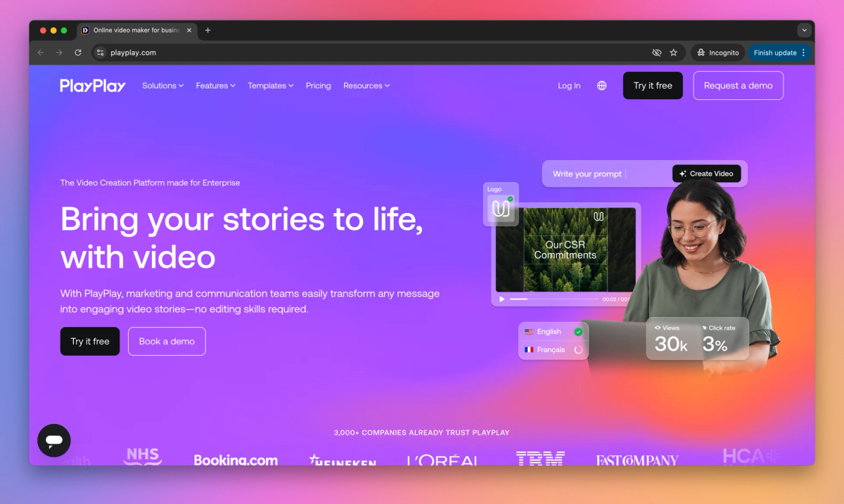This screenshot has height=504, width=844.
Task: Select the English language option
Action: (x=554, y=332)
